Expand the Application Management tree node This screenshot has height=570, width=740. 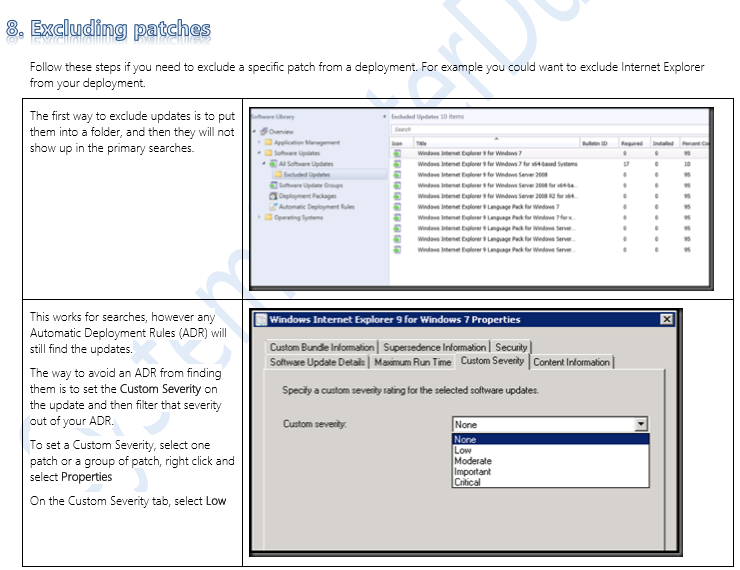pyautogui.click(x=259, y=142)
